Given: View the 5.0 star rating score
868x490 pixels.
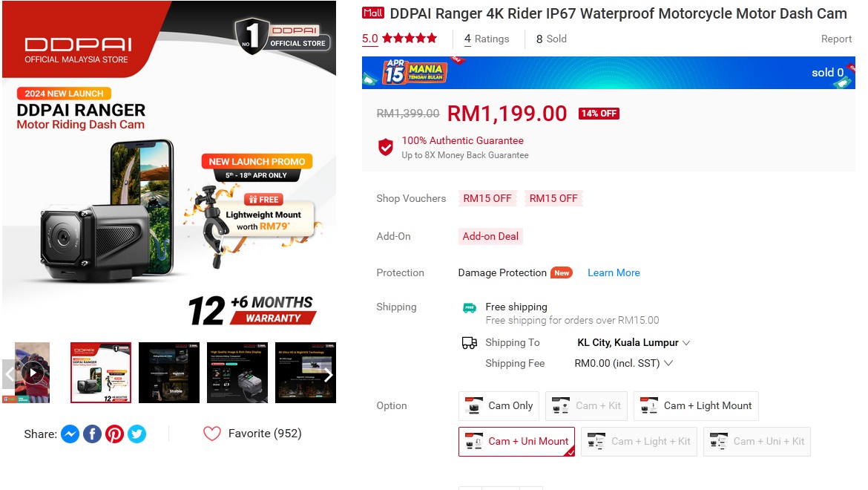Looking at the screenshot, I should pos(369,39).
